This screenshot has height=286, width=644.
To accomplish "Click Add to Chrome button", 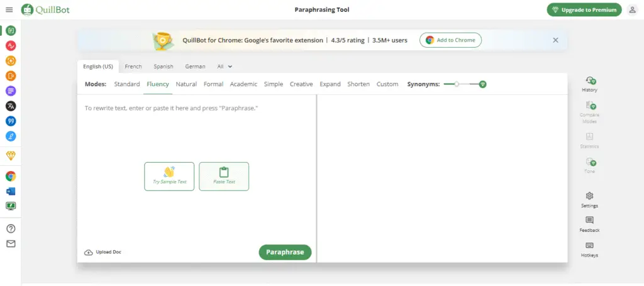I will 450,40.
